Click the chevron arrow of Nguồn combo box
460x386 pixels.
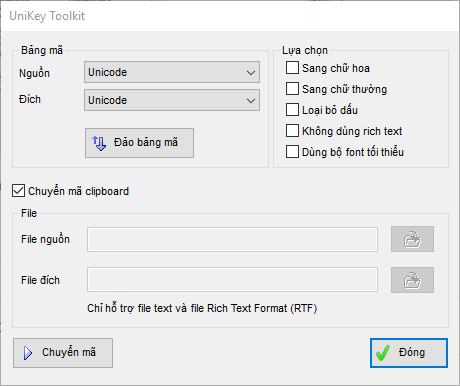pyautogui.click(x=251, y=72)
